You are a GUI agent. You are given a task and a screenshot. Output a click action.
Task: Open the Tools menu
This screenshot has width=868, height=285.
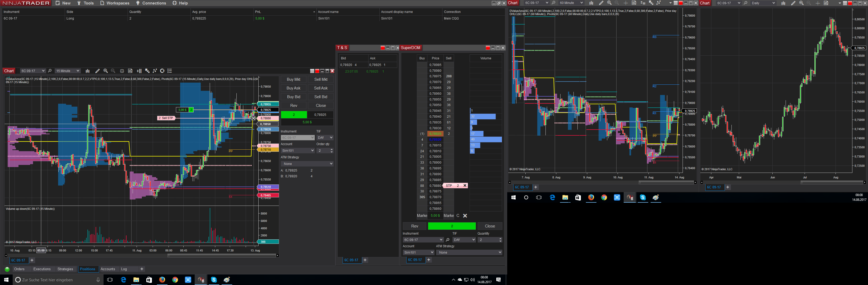(85, 3)
